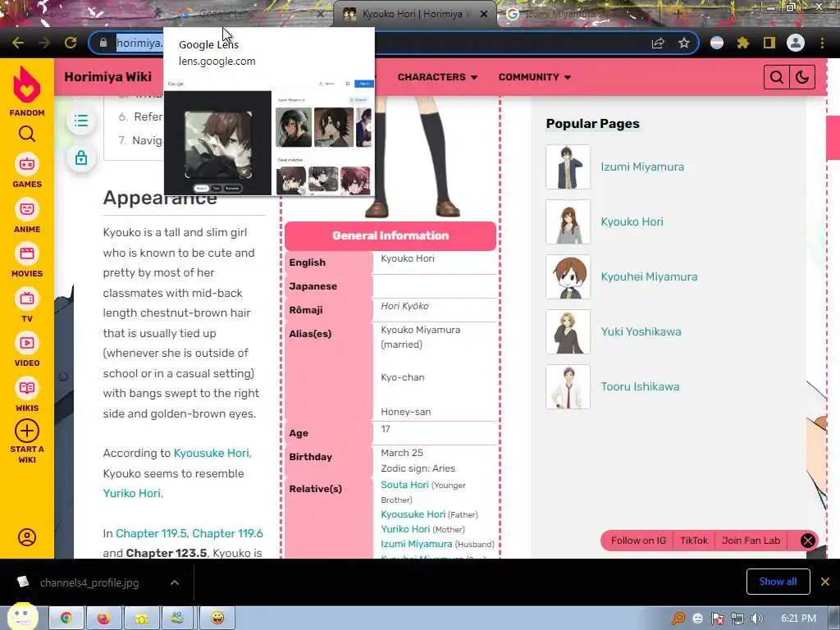Screen dimensions: 840x630
Task: Bookmark this page with the star icon
Action: (x=683, y=43)
